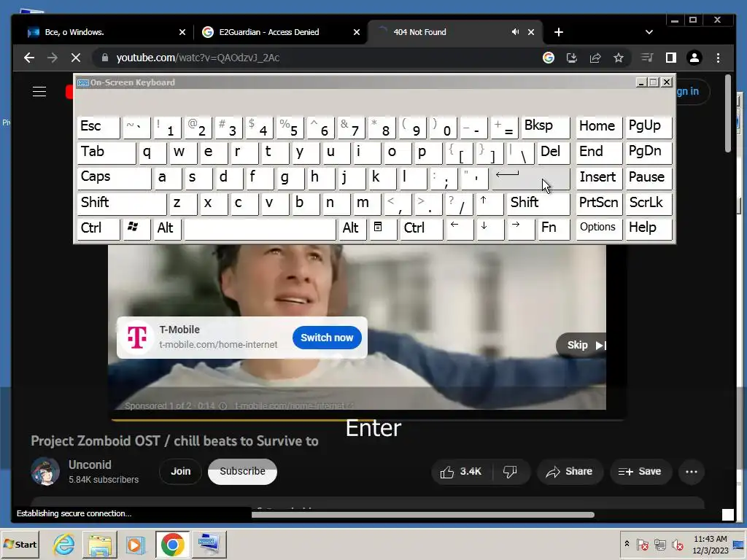Click the install/download page icon

click(x=572, y=58)
